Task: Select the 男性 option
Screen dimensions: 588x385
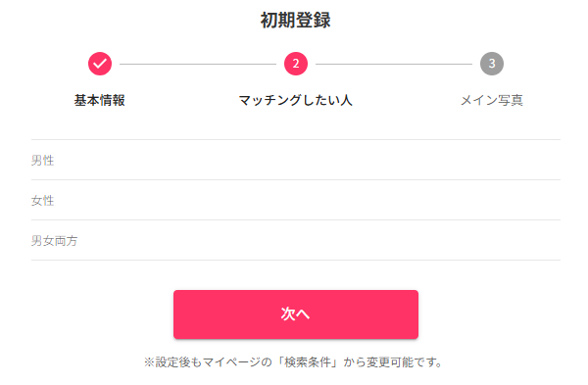Action: [x=296, y=160]
